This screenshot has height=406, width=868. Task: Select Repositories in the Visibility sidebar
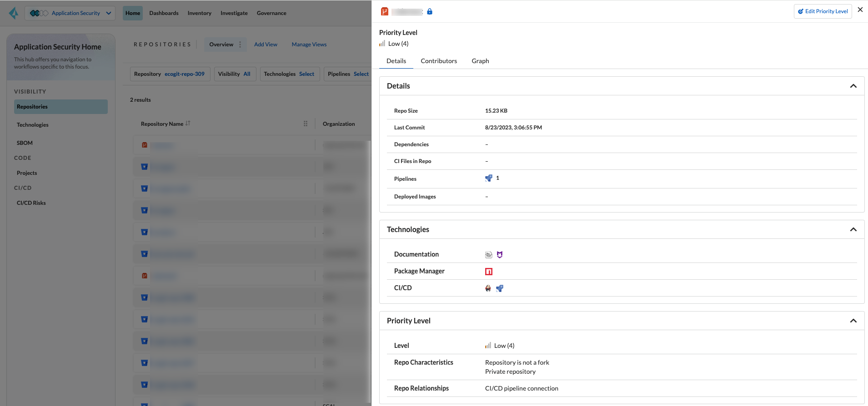(x=61, y=107)
